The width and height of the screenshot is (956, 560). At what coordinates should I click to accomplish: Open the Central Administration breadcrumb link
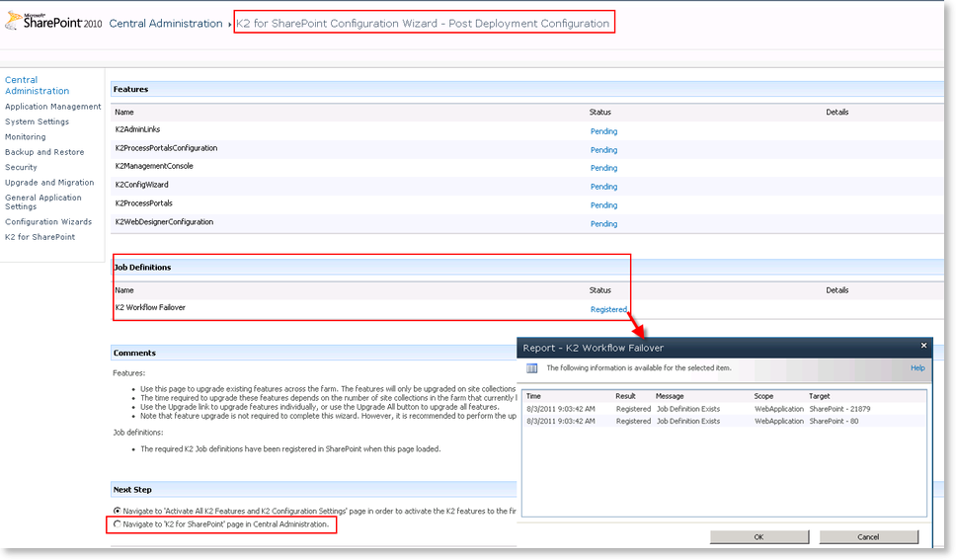(x=166, y=23)
